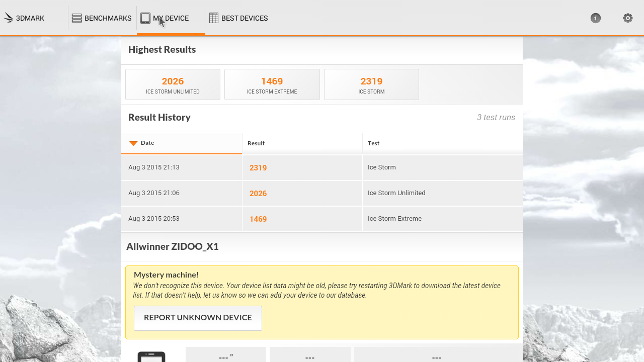644x362 pixels.
Task: Select the MY DEVICE tab label
Action: click(x=171, y=18)
